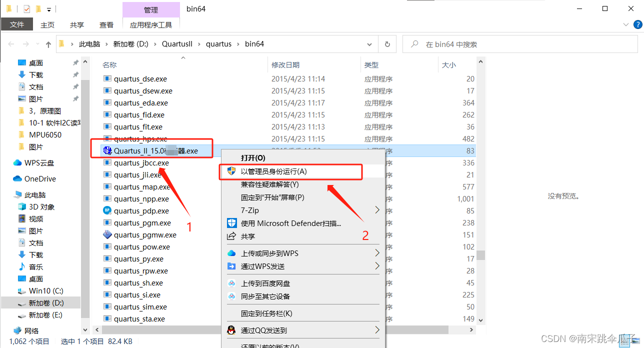Select quartus_jbcc.exe file name
Viewport: 644px width, 348px height.
tap(141, 162)
